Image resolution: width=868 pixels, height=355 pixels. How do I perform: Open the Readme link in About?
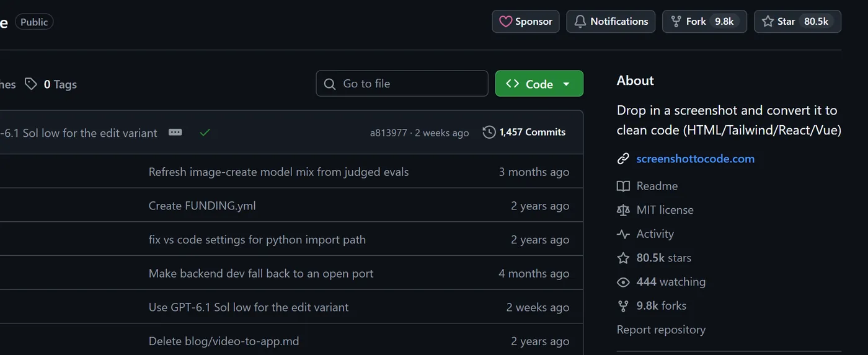(x=657, y=186)
